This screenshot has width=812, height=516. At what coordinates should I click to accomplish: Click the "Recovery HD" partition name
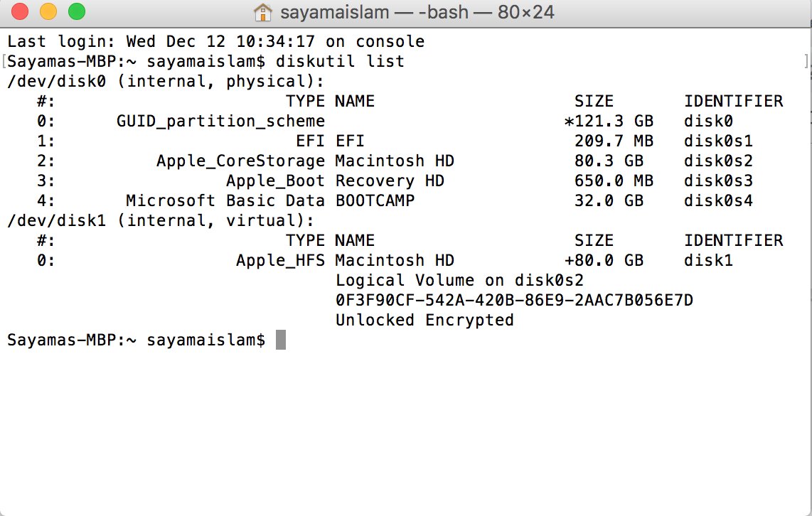390,181
